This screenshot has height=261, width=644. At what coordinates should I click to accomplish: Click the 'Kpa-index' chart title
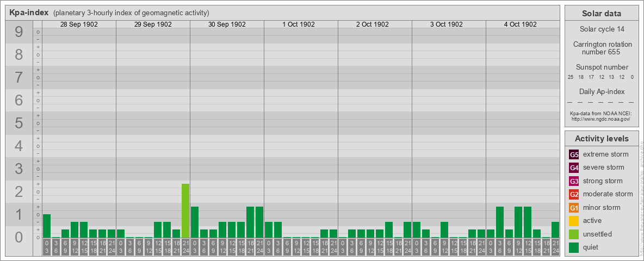coord(29,13)
